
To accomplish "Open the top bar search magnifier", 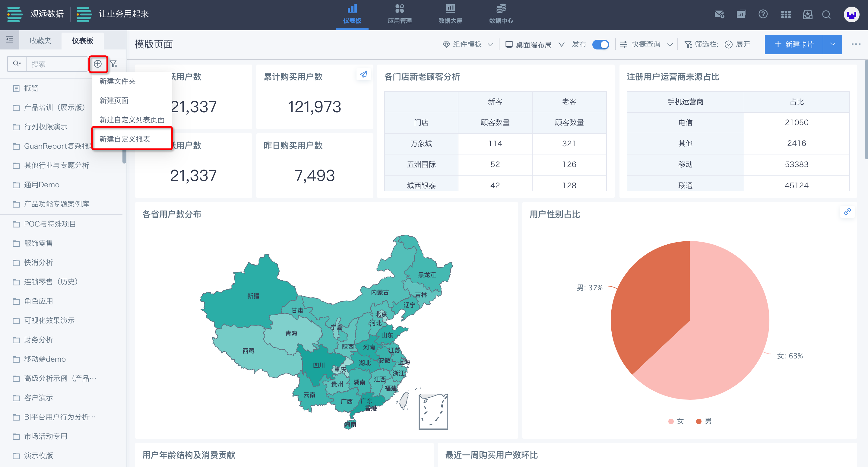I will pos(826,14).
